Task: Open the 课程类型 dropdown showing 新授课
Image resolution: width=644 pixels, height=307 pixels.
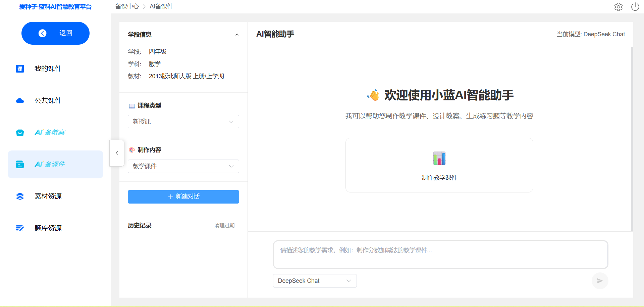Action: coord(183,122)
